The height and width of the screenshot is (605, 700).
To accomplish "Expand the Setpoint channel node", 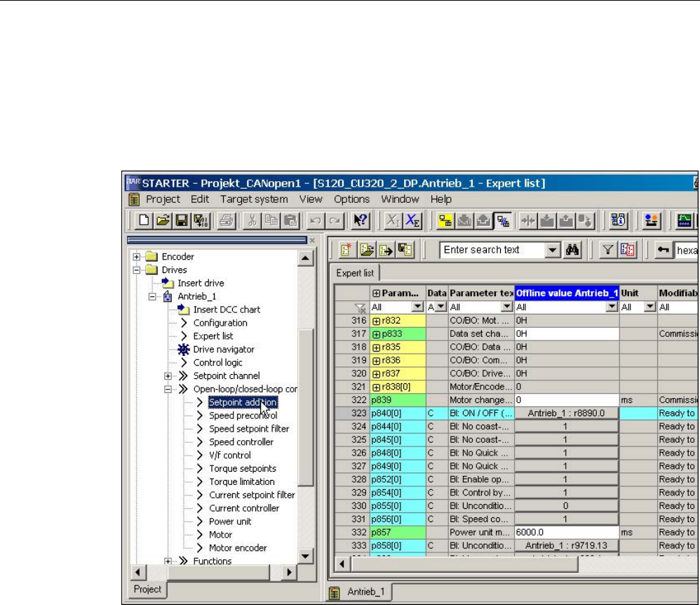I will (168, 375).
